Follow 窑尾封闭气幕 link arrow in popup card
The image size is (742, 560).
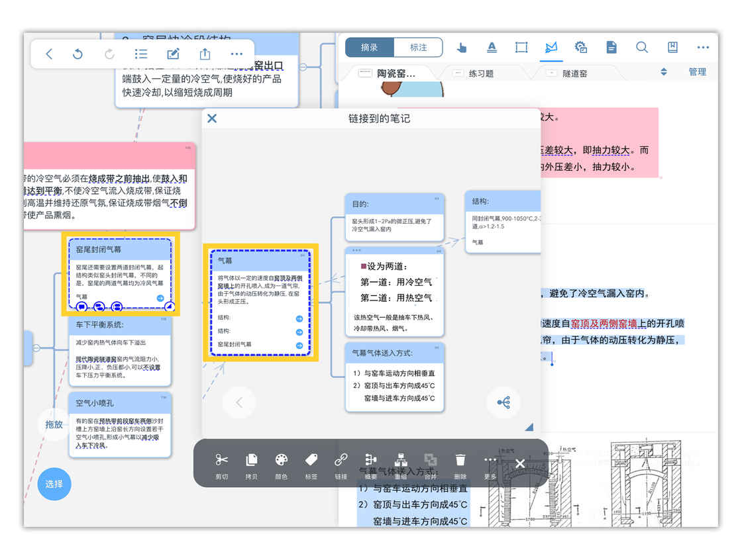point(299,346)
